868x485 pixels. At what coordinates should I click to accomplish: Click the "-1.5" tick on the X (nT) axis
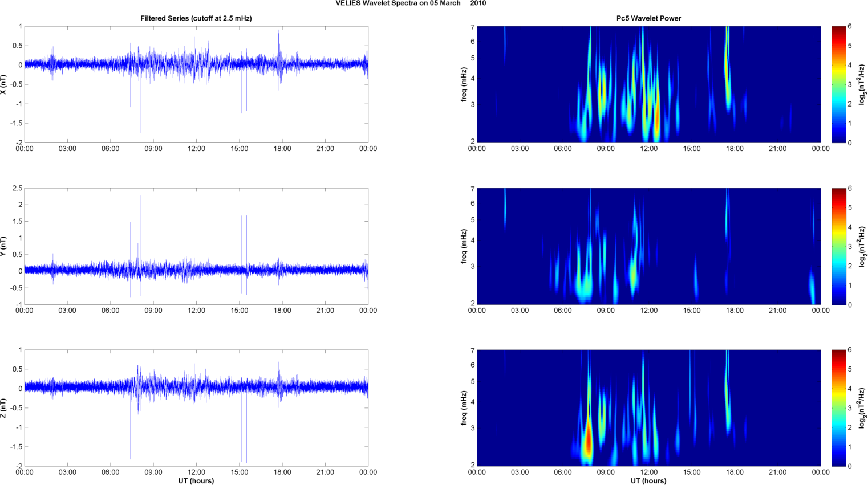[16, 123]
